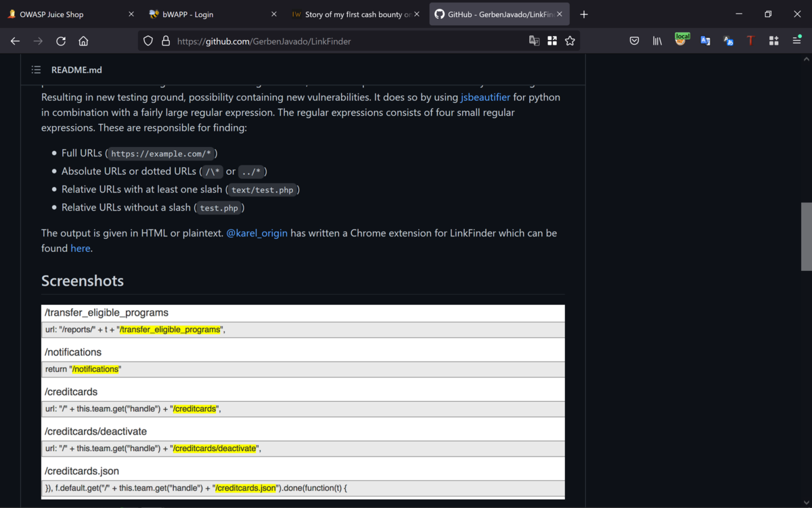The height and width of the screenshot is (508, 812).
Task: Open the Google Translate extension
Action: pos(705,41)
